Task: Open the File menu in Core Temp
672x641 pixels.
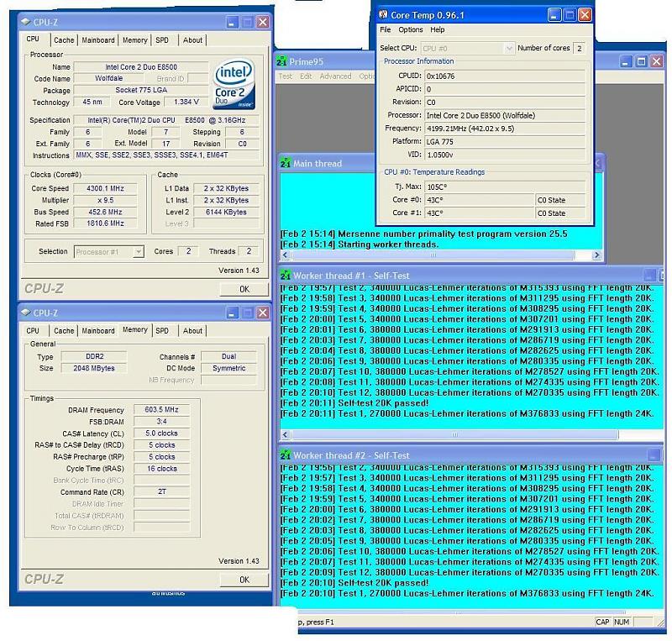Action: coord(386,29)
